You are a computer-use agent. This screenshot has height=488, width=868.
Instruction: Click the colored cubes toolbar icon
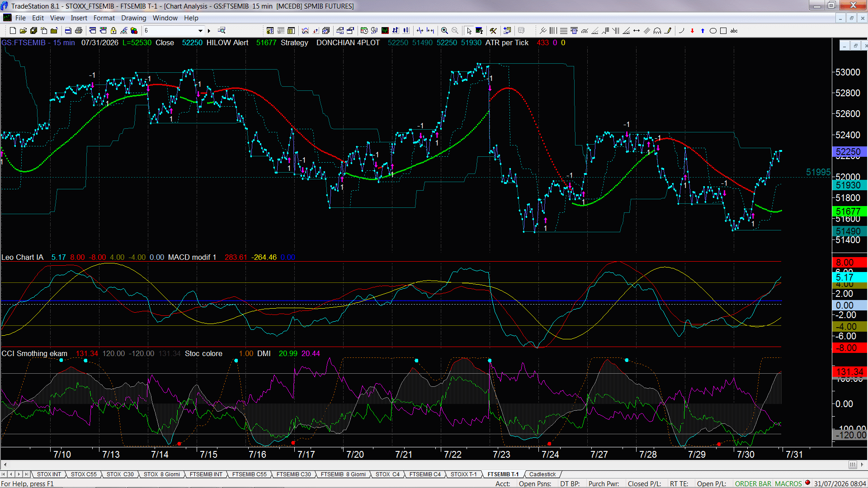click(134, 31)
